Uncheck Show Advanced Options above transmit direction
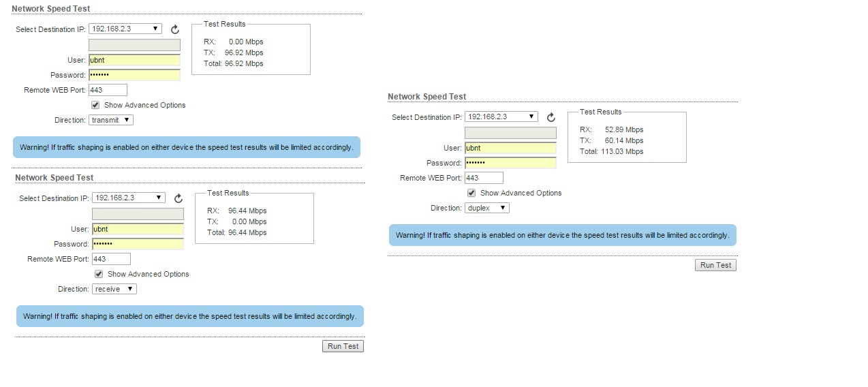 click(95, 106)
